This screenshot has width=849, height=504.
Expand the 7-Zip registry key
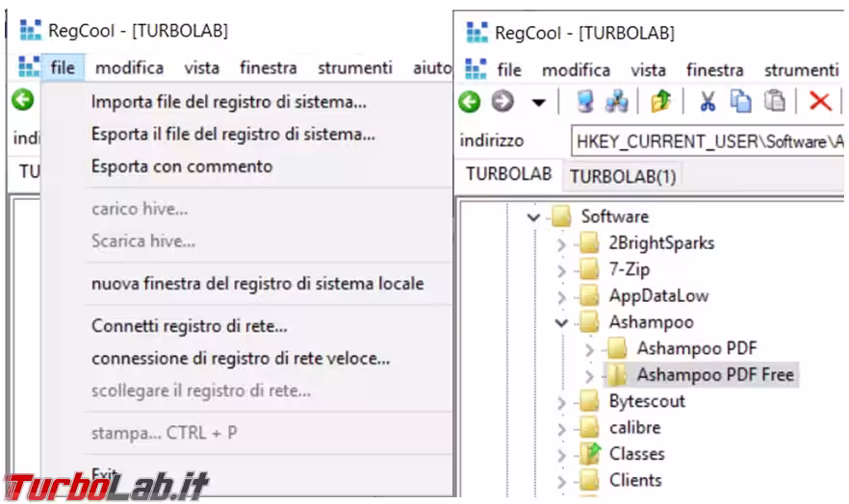[562, 270]
